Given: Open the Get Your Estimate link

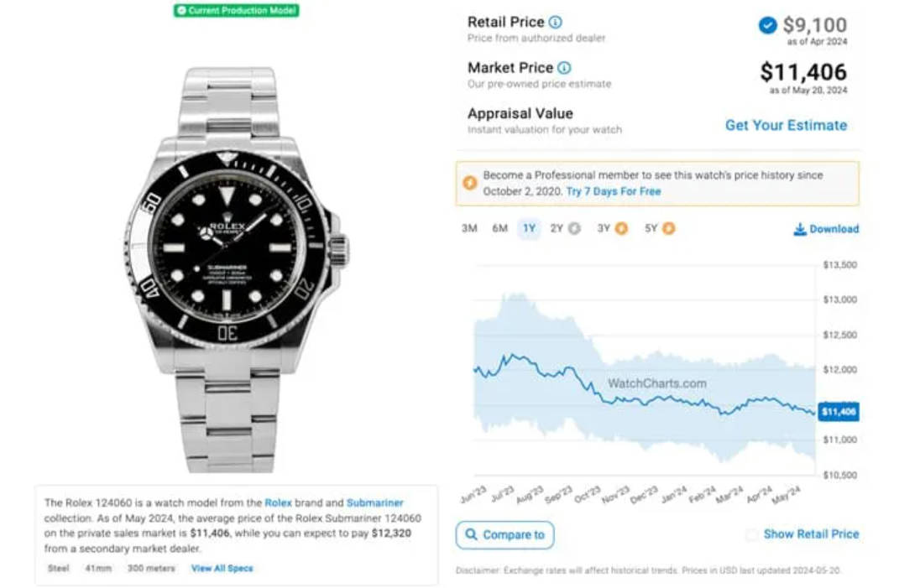Looking at the screenshot, I should [786, 126].
